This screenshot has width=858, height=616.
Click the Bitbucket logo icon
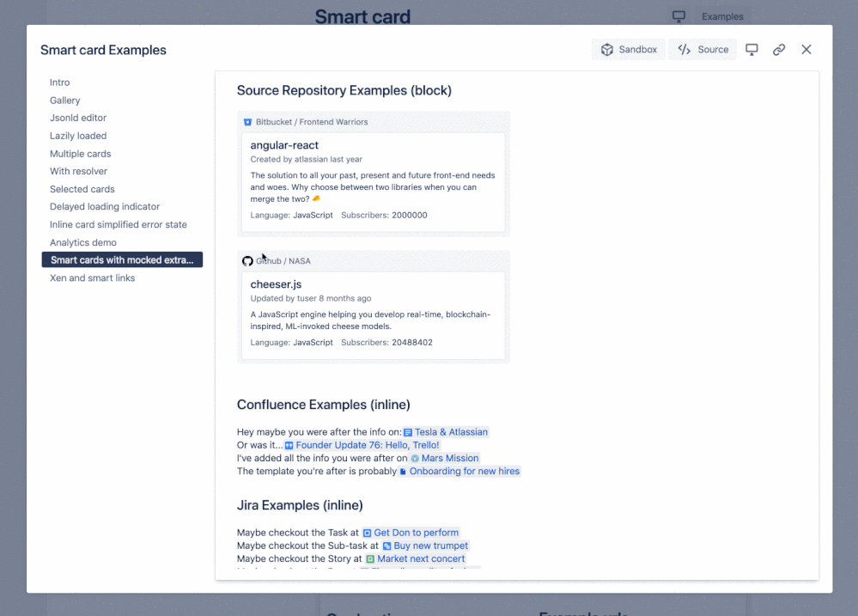[247, 122]
